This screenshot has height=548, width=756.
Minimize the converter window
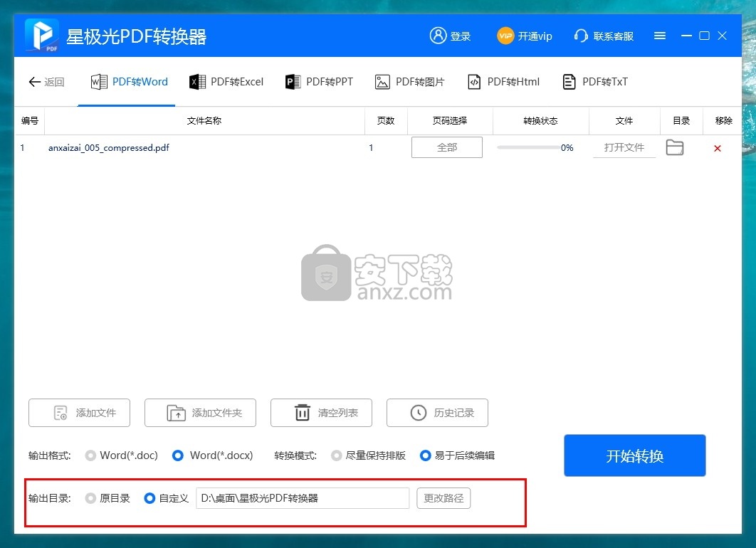click(686, 36)
